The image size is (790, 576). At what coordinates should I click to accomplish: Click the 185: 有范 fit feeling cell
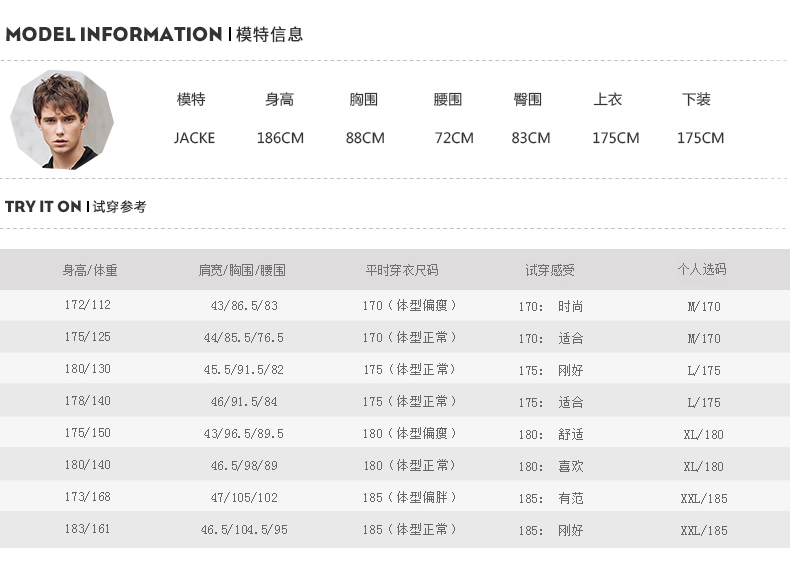pos(550,498)
